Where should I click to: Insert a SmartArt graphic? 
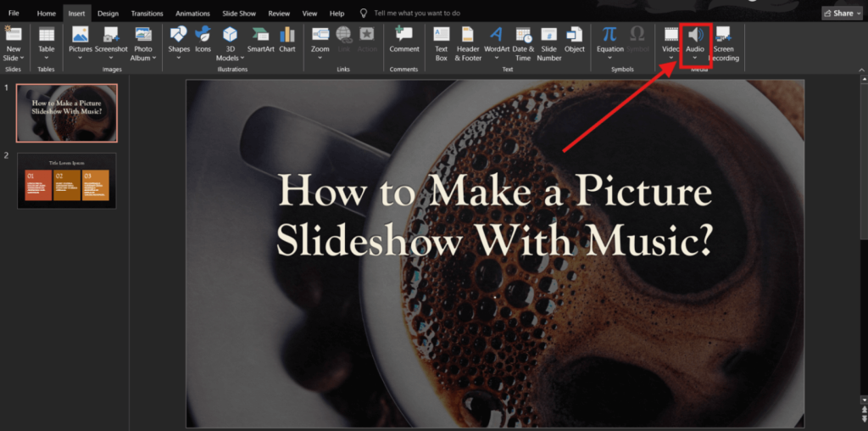click(261, 39)
